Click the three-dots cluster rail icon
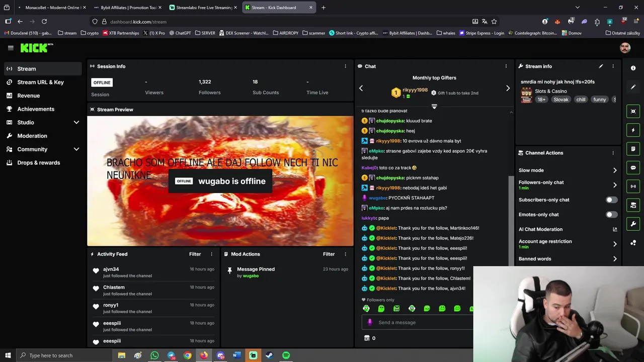This screenshot has height=362, width=644. pos(633,243)
